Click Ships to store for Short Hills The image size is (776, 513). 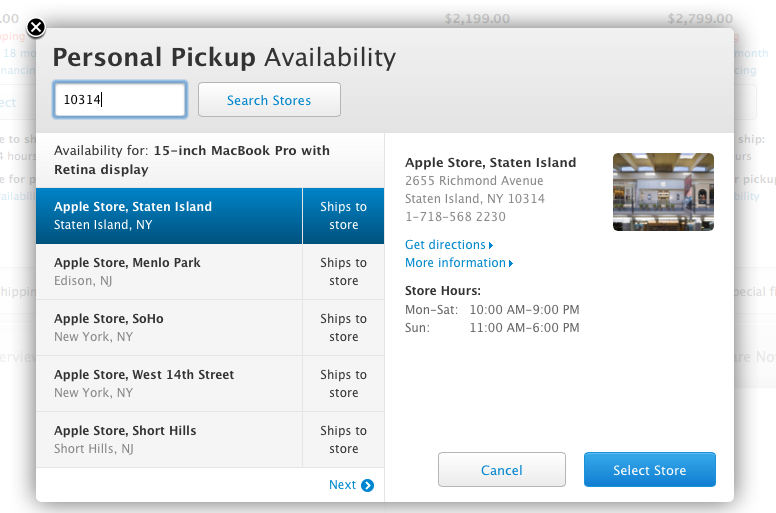point(343,440)
